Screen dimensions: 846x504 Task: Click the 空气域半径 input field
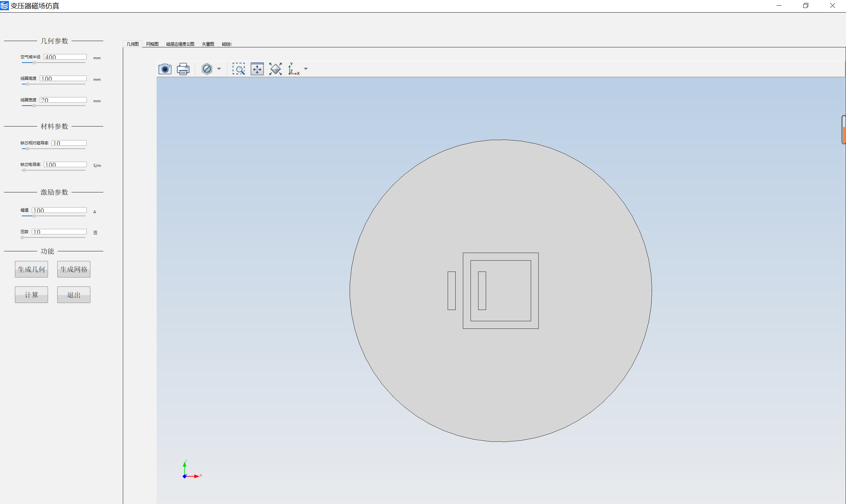click(x=65, y=57)
